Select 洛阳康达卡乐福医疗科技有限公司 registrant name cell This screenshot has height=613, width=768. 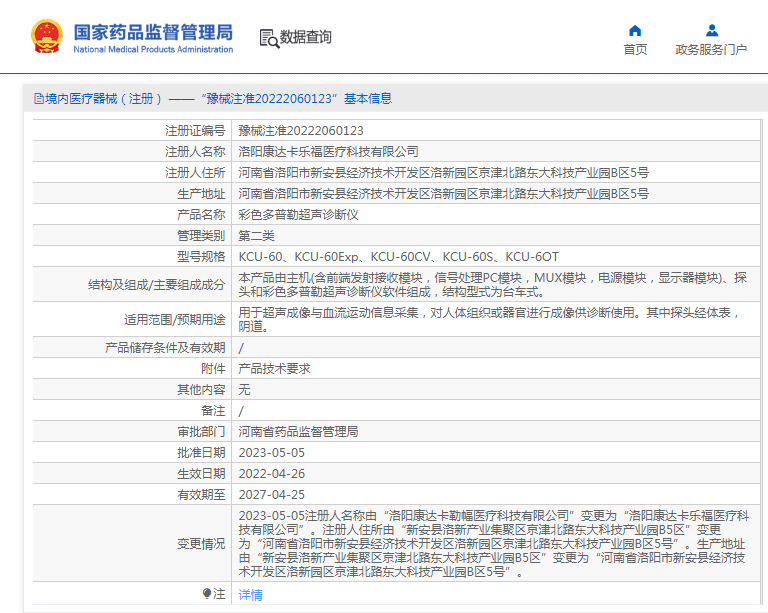pos(329,152)
